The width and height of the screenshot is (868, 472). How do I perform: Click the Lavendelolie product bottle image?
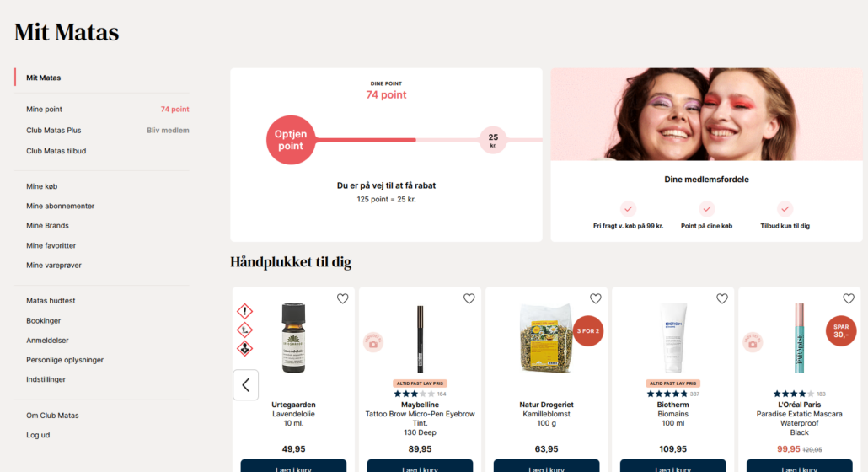293,337
